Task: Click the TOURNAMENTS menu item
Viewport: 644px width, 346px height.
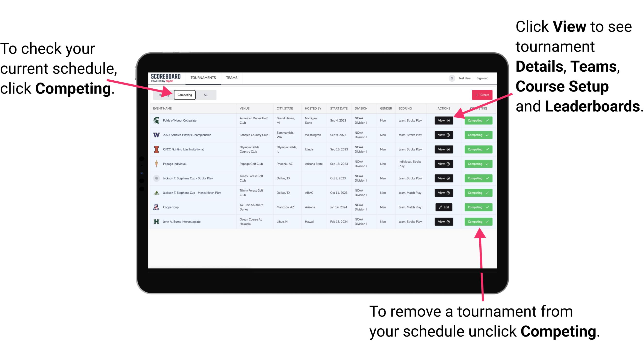Action: (x=203, y=77)
